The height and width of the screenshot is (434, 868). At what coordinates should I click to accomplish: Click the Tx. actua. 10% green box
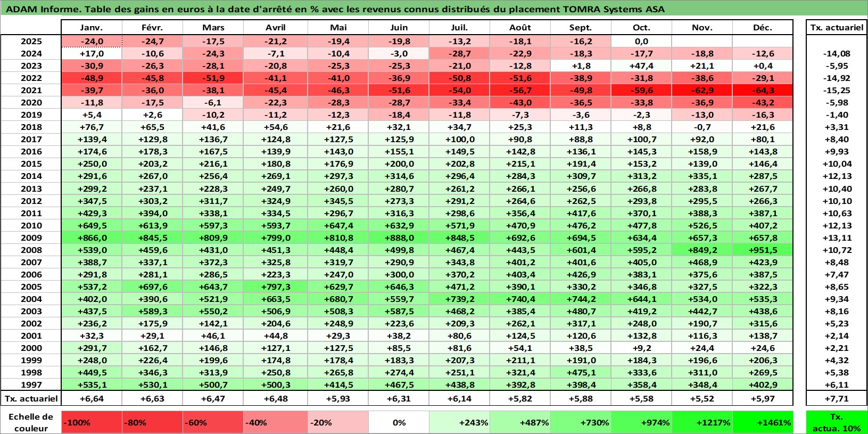[837, 422]
